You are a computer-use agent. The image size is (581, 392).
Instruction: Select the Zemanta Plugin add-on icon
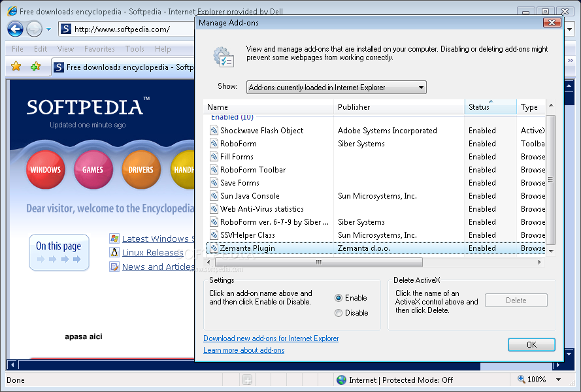click(214, 248)
